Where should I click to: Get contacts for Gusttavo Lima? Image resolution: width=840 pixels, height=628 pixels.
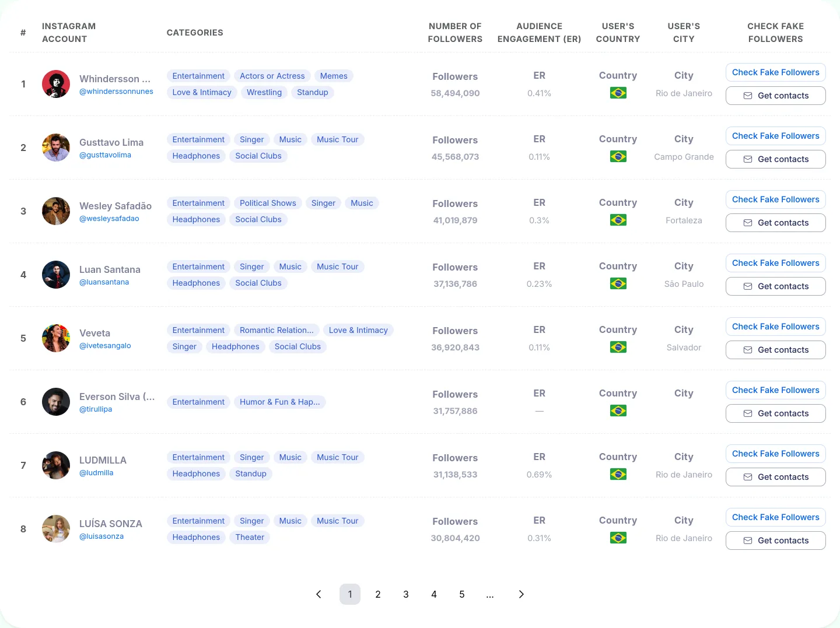point(776,159)
